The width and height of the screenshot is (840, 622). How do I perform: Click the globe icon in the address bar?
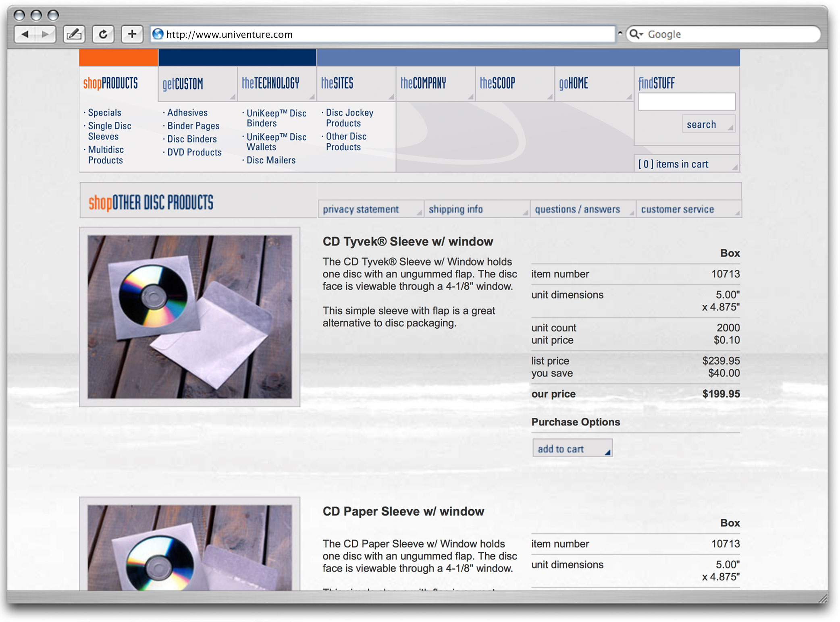[158, 34]
